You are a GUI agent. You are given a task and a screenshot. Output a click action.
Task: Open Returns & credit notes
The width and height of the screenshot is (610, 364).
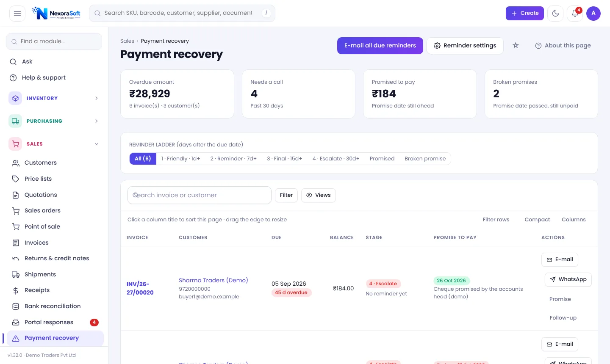coord(54,258)
